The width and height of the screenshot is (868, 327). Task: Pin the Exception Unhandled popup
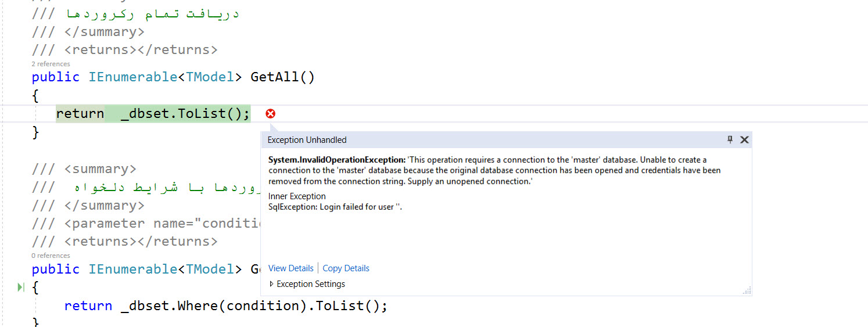(x=730, y=139)
